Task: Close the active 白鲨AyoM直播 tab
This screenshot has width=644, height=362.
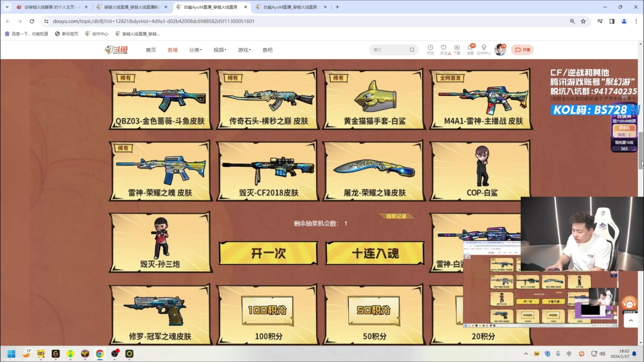Action: pyautogui.click(x=246, y=7)
